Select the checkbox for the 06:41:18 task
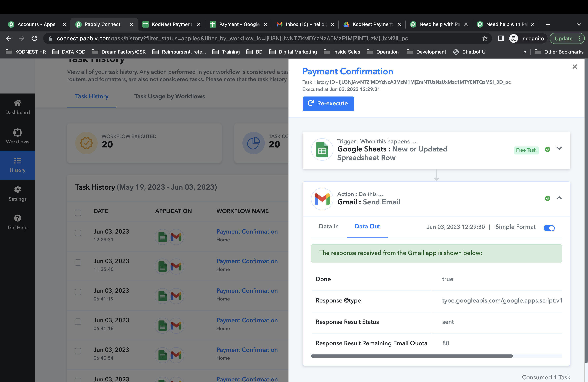 click(78, 322)
